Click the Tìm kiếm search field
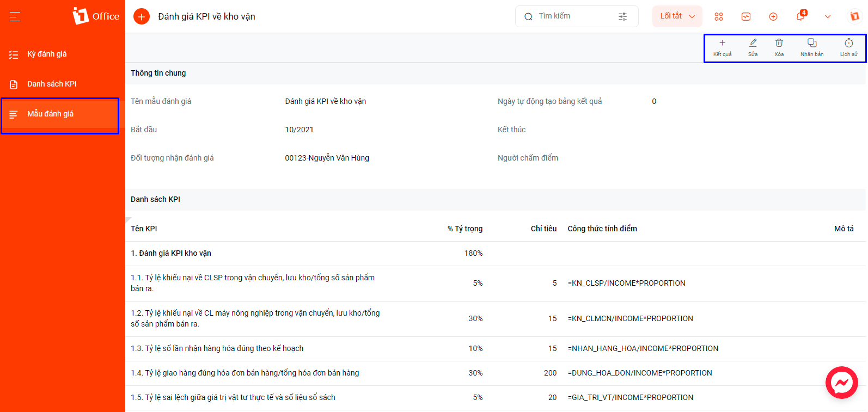This screenshot has height=412, width=868. (576, 16)
